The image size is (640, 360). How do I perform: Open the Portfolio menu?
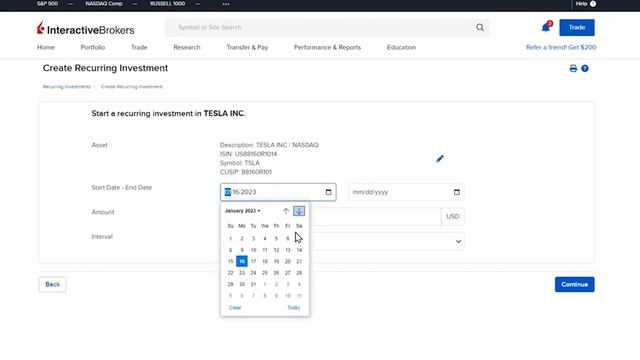click(93, 47)
